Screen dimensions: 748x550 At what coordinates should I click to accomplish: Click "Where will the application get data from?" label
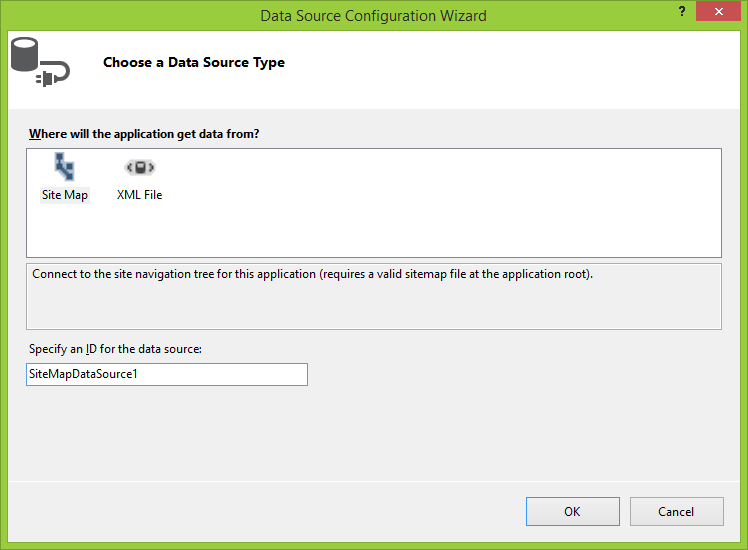144,134
